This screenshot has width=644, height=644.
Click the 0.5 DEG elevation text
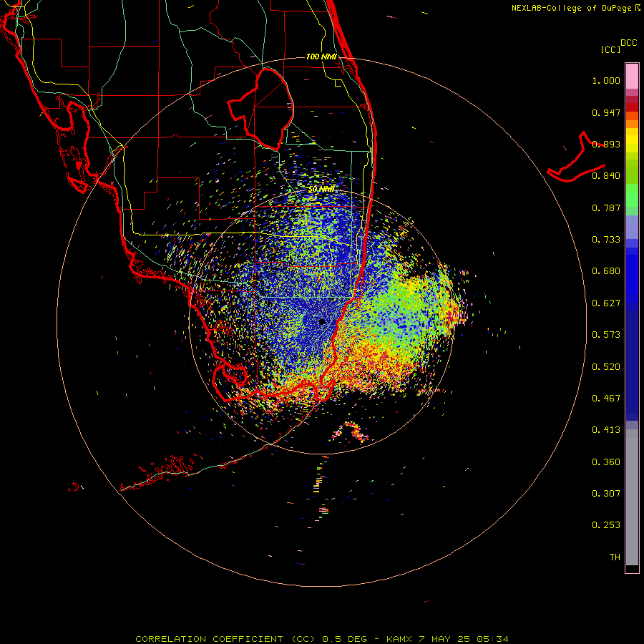click(x=345, y=639)
